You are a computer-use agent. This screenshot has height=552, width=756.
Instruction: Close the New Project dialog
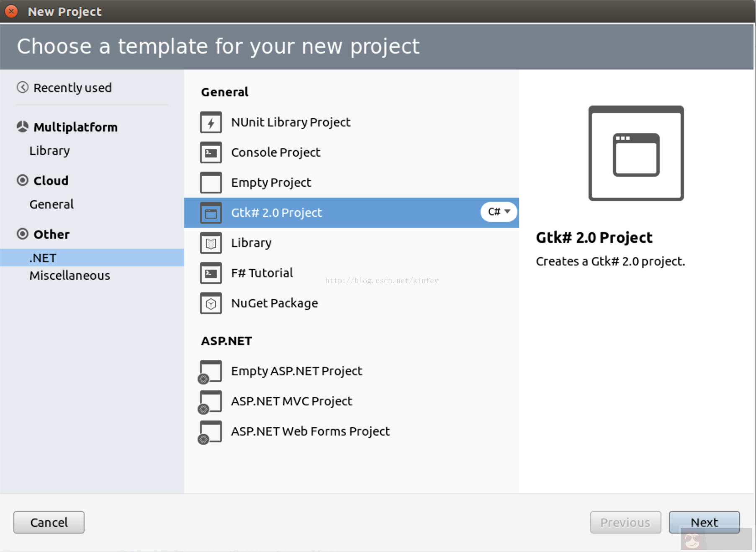[x=12, y=11]
